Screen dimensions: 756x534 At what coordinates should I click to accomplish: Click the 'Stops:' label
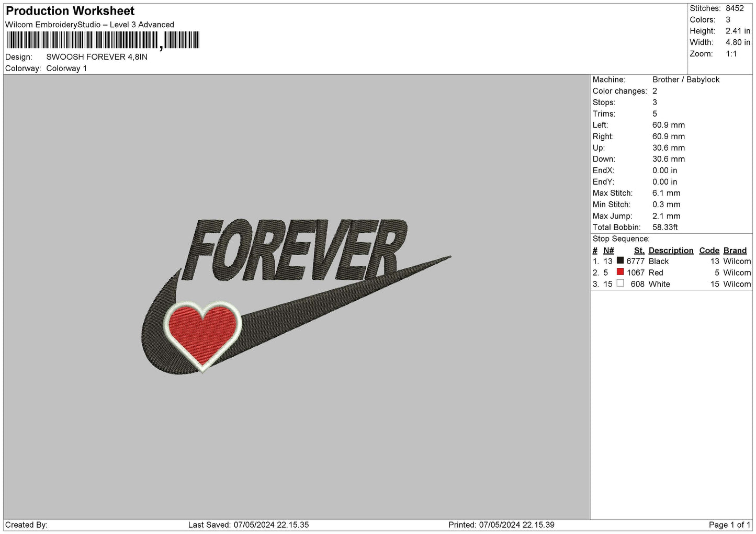(604, 103)
